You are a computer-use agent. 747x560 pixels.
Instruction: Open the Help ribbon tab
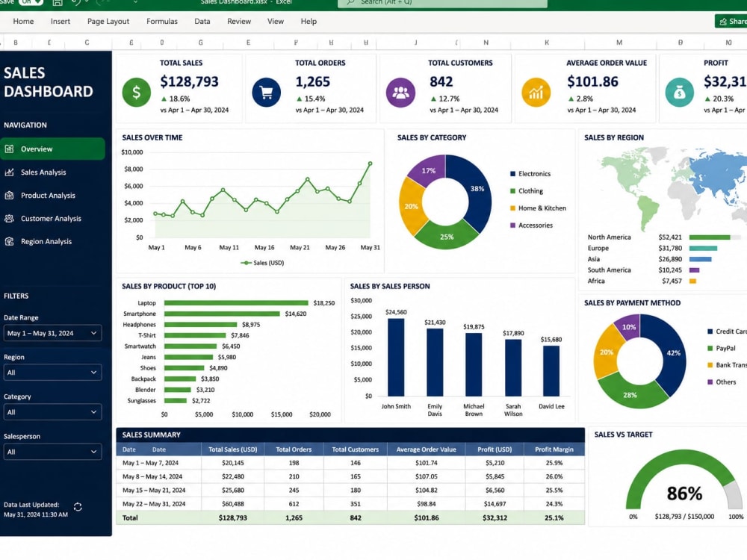(x=309, y=22)
